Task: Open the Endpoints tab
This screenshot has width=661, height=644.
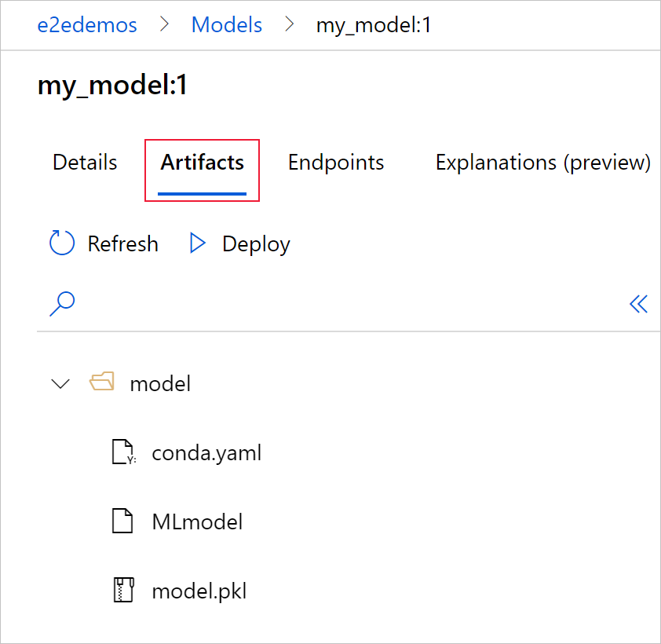Action: pos(336,163)
